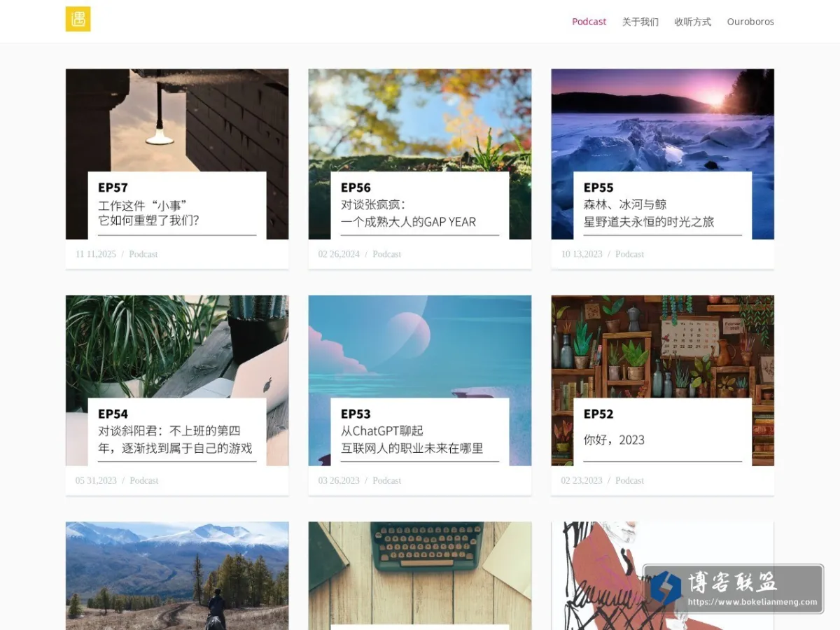Click subtitle 星野道夫永恒的时光之旅
The height and width of the screenshot is (630, 840).
tap(649, 222)
